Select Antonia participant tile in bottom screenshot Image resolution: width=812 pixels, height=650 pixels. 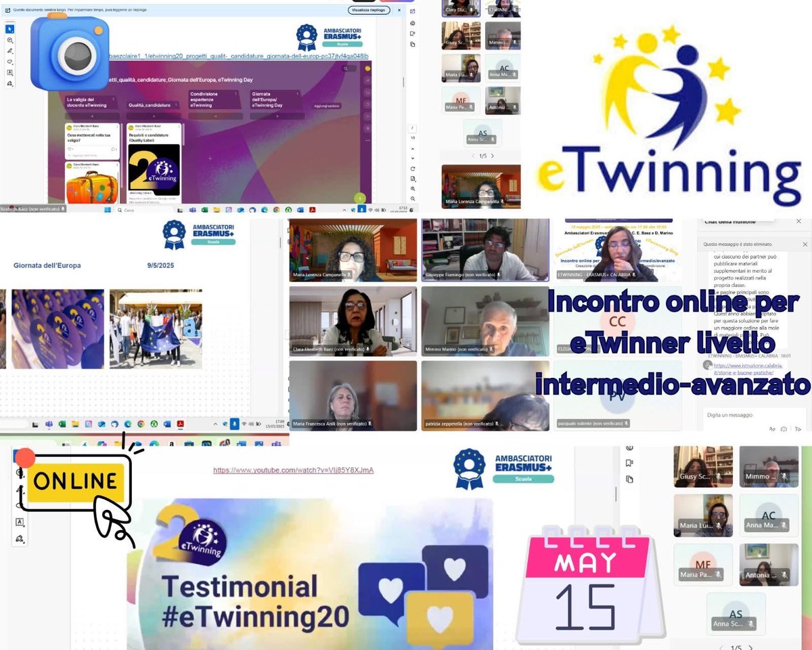(769, 565)
